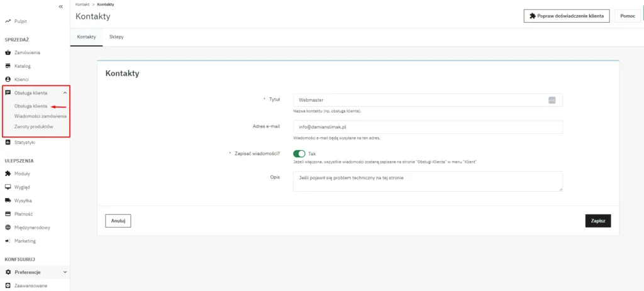Click the Zamówienia basket icon
Viewport: 644px width, 291px height.
click(8, 52)
